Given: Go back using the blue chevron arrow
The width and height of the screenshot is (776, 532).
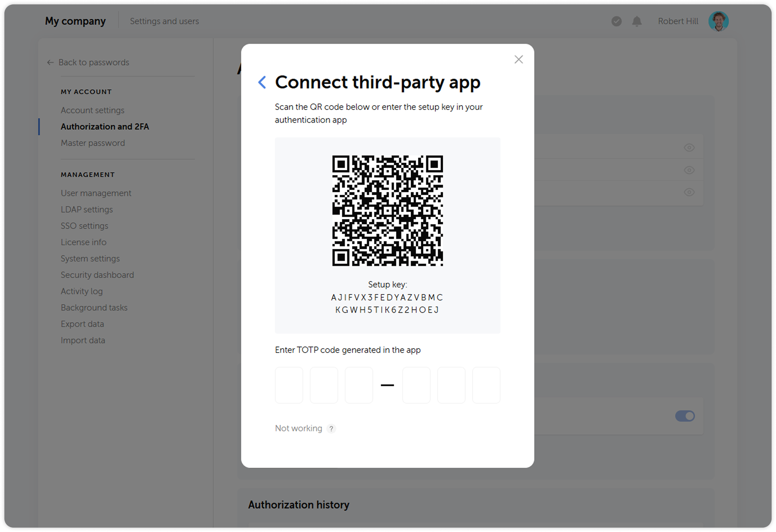Looking at the screenshot, I should click(262, 82).
